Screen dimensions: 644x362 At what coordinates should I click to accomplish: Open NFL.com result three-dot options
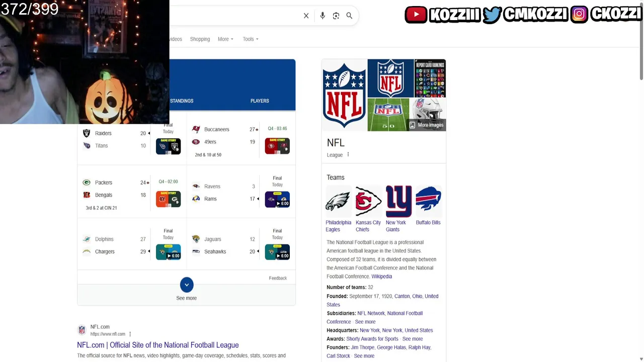click(x=130, y=334)
